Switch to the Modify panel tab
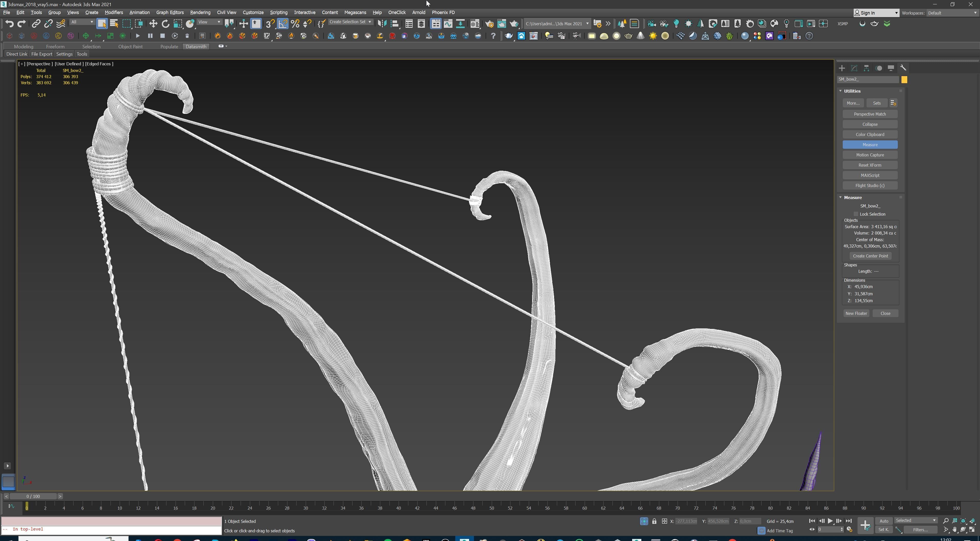Image resolution: width=980 pixels, height=541 pixels. [854, 68]
